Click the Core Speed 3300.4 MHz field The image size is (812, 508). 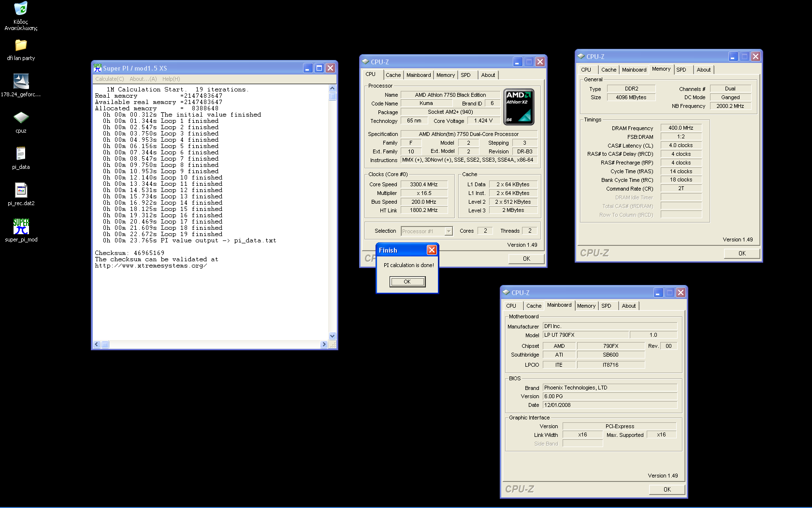[424, 184]
